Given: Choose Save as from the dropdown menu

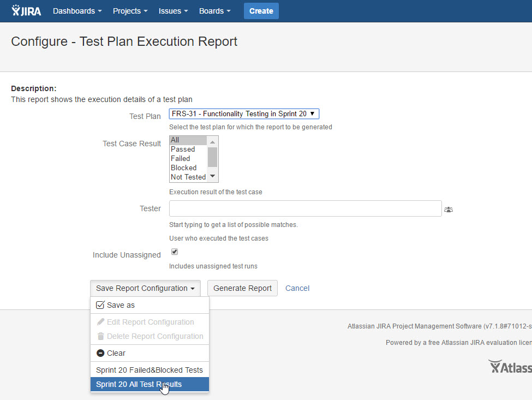Looking at the screenshot, I should 150,305.
